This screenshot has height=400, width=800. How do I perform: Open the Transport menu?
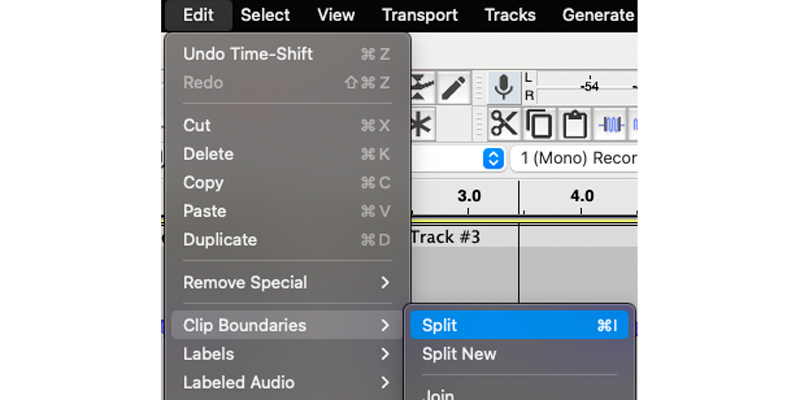click(x=420, y=15)
